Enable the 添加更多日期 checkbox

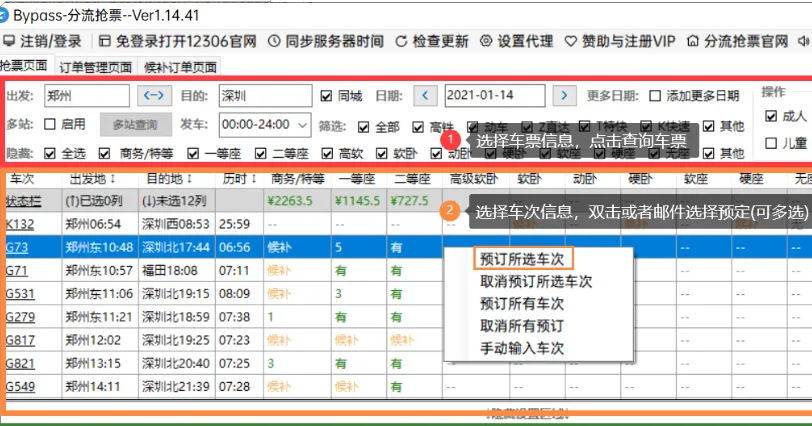[x=655, y=96]
